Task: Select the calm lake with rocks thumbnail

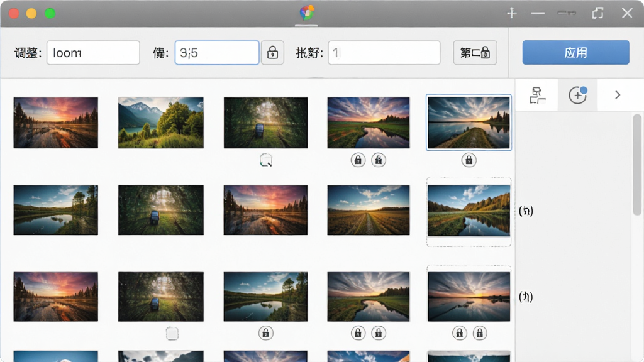Action: pos(469,297)
